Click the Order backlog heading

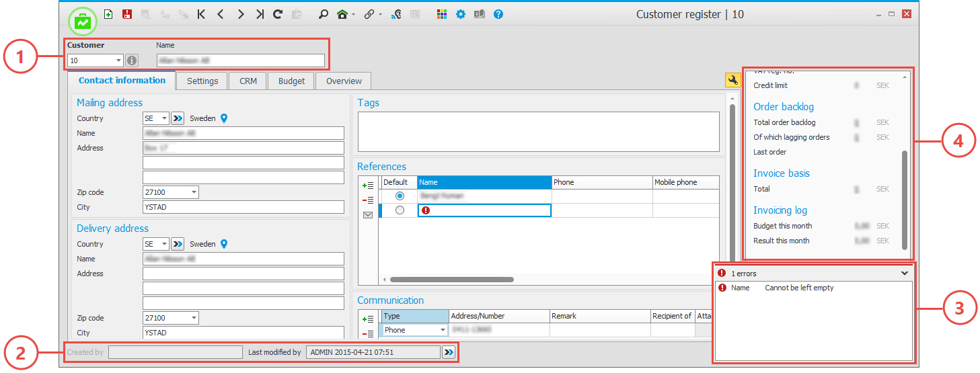pos(784,107)
